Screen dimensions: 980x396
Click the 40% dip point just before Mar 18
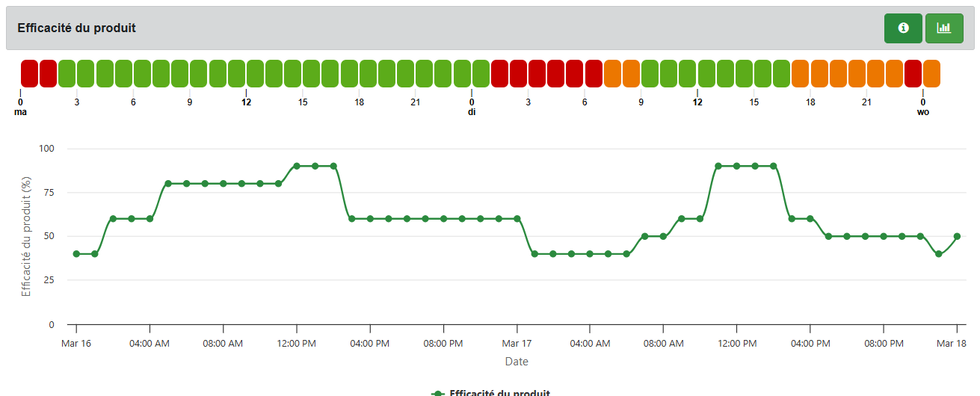click(939, 254)
